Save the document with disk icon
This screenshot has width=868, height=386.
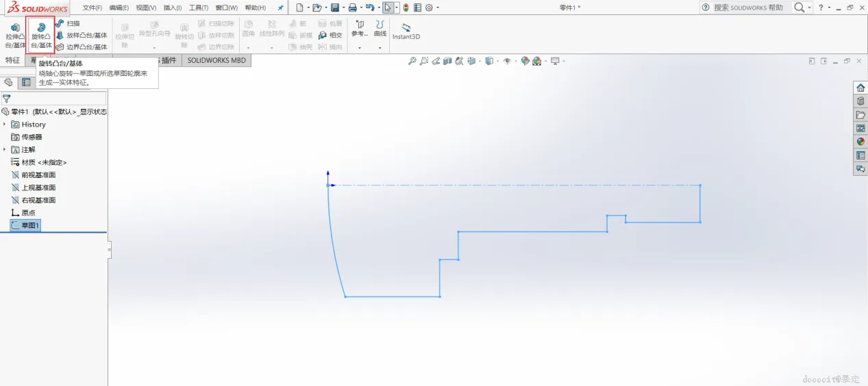[x=334, y=8]
